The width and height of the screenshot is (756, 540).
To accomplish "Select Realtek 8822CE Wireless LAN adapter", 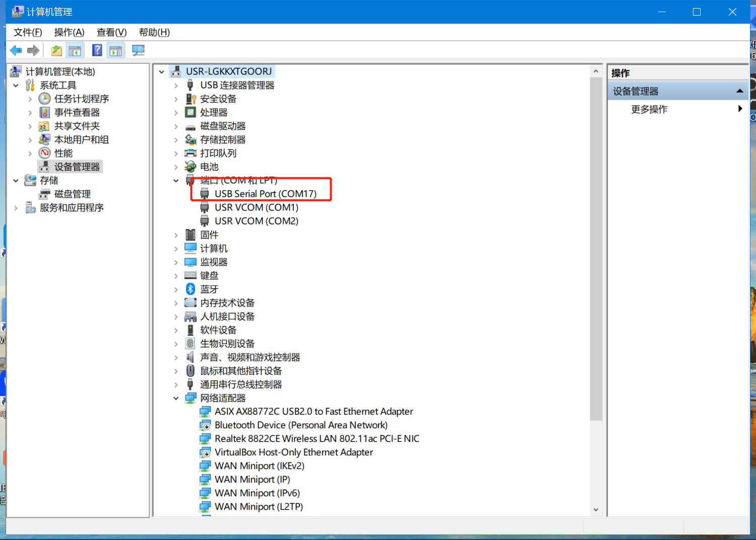I will click(317, 439).
